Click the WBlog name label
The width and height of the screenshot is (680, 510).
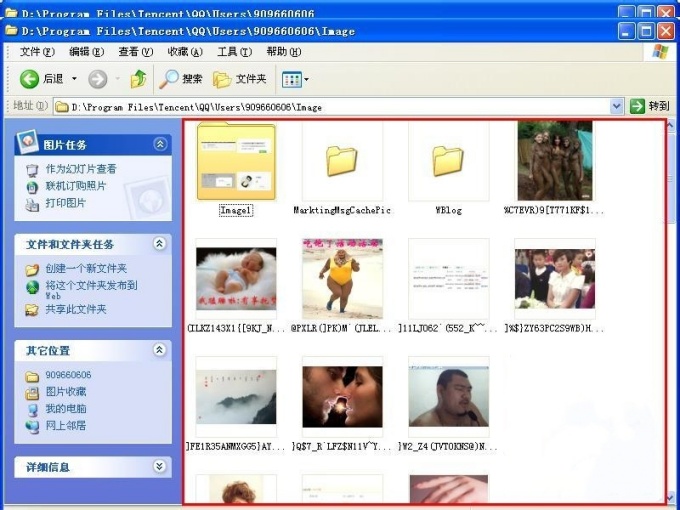pyautogui.click(x=448, y=210)
